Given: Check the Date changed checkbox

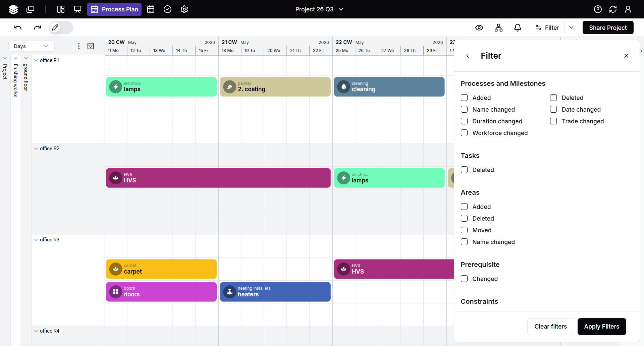Looking at the screenshot, I should [553, 110].
